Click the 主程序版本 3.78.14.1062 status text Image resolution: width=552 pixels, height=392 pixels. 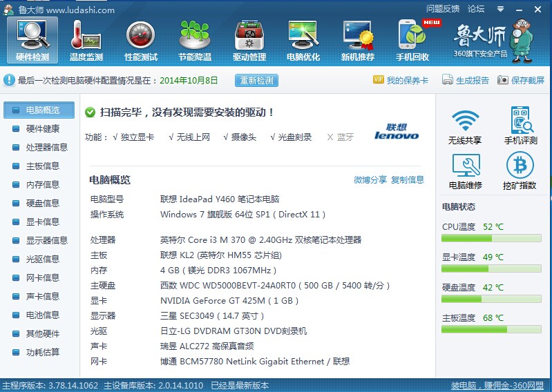tap(50, 386)
